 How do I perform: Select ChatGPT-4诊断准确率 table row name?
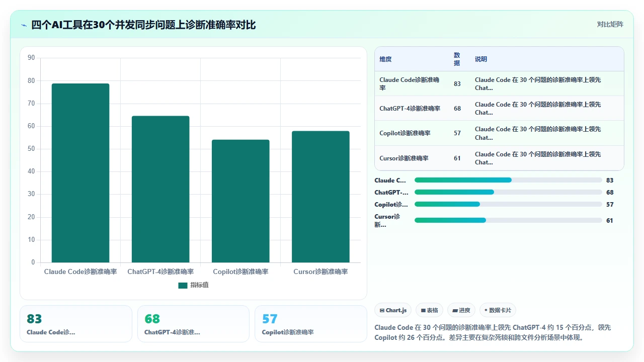coord(410,109)
